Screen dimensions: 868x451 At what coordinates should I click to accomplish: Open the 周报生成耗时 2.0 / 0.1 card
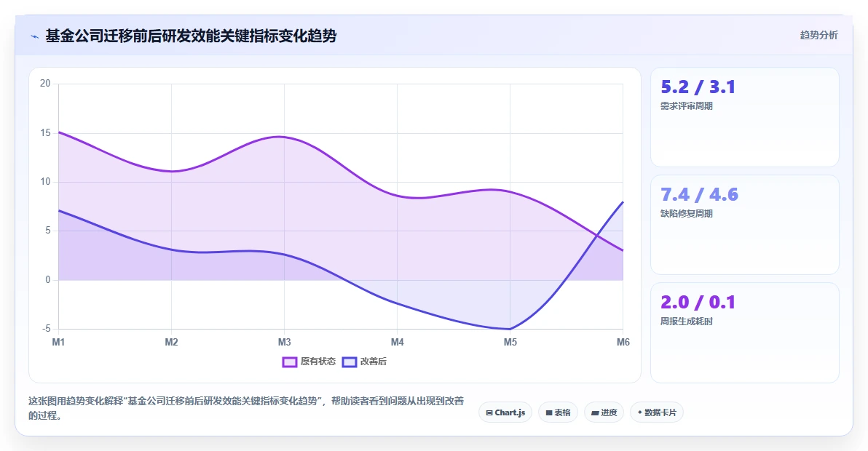744,332
